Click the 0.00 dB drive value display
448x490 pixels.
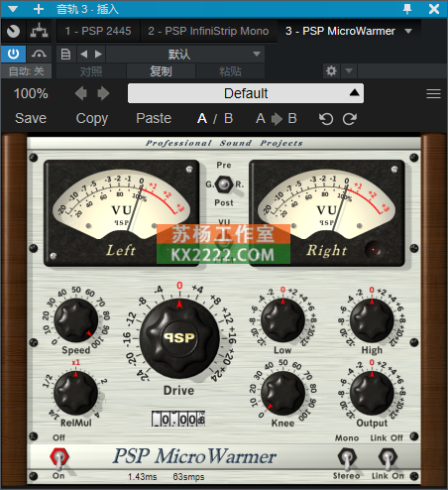[x=178, y=419]
